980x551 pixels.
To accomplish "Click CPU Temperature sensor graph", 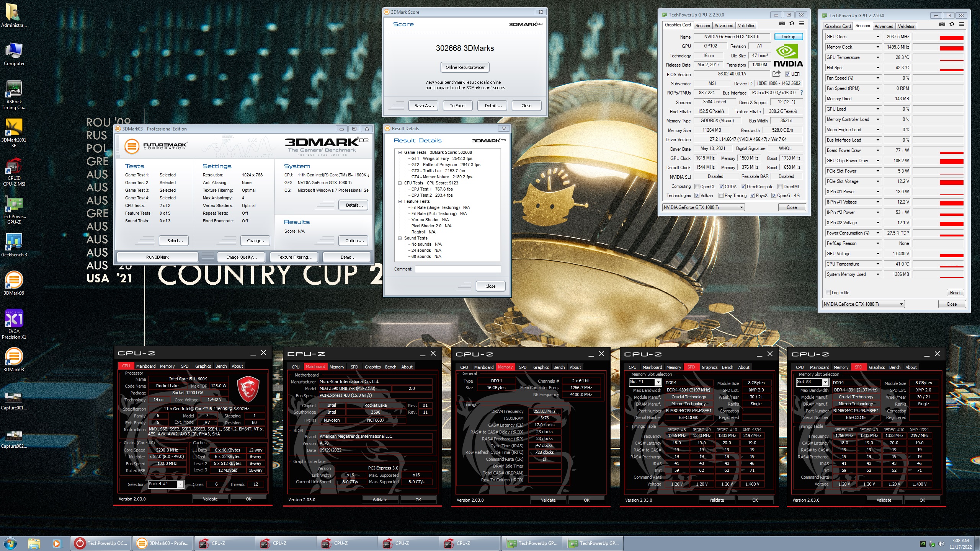I will click(x=939, y=264).
